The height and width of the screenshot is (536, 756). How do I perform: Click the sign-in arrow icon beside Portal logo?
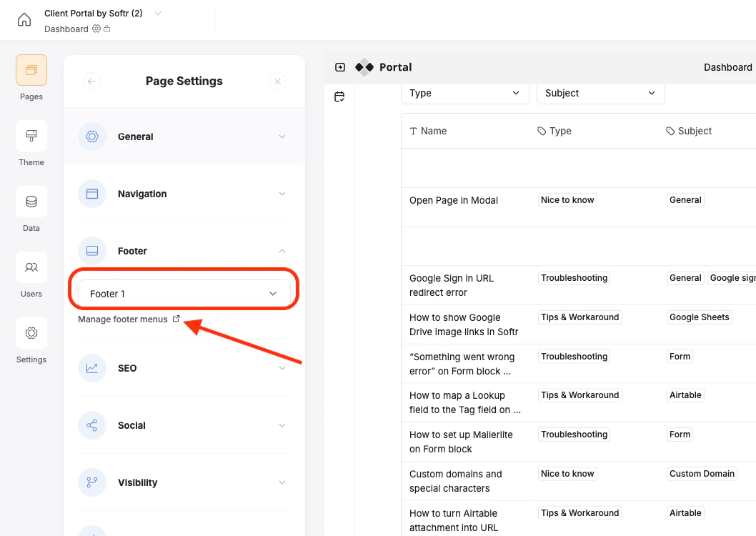[x=340, y=67]
